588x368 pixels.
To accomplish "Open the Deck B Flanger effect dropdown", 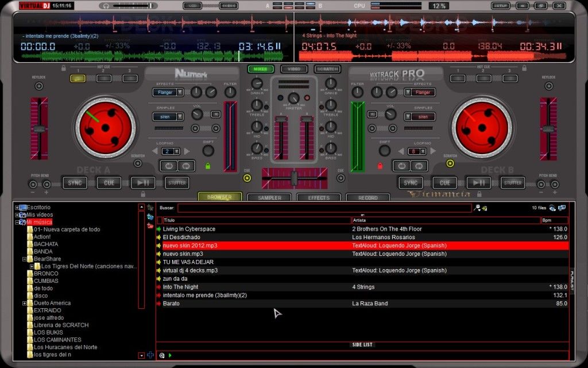I will pyautogui.click(x=408, y=93).
